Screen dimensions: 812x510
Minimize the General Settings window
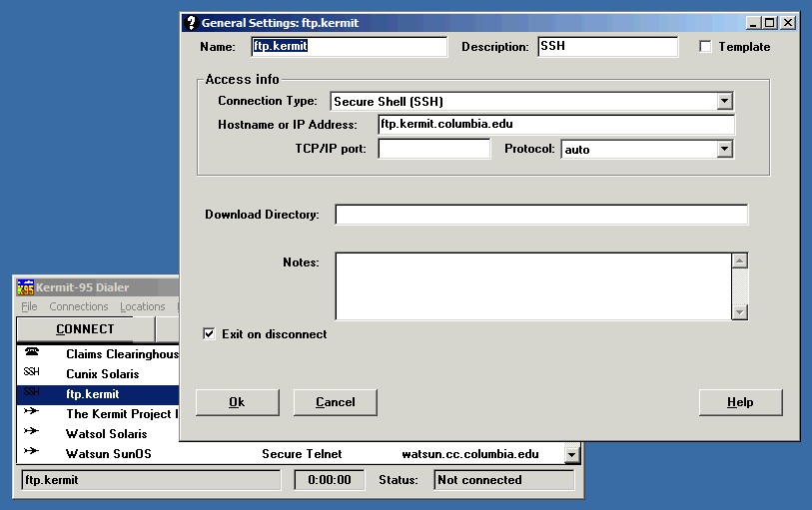[753, 23]
